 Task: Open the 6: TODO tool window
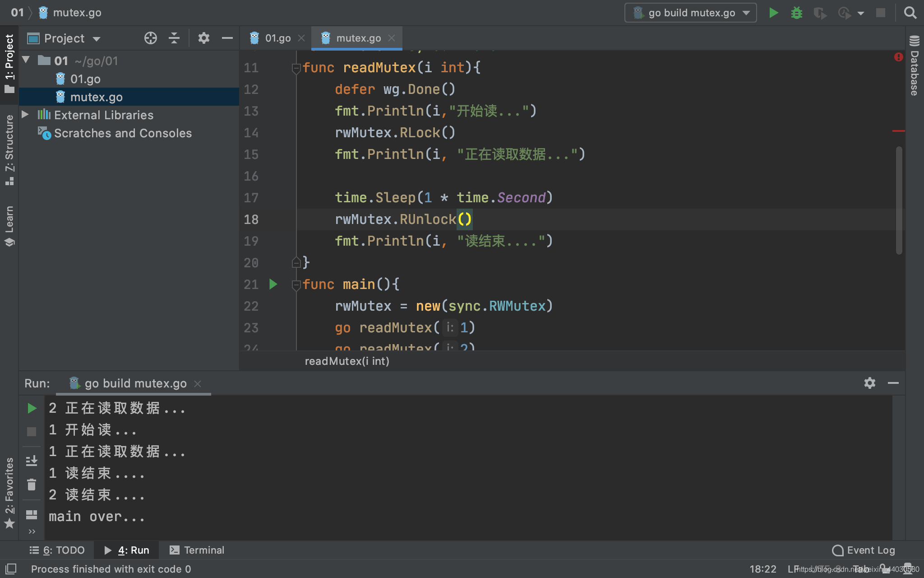[x=57, y=550]
